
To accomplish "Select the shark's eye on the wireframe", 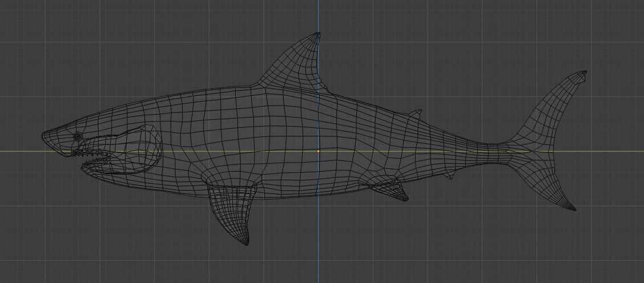I will pyautogui.click(x=77, y=136).
